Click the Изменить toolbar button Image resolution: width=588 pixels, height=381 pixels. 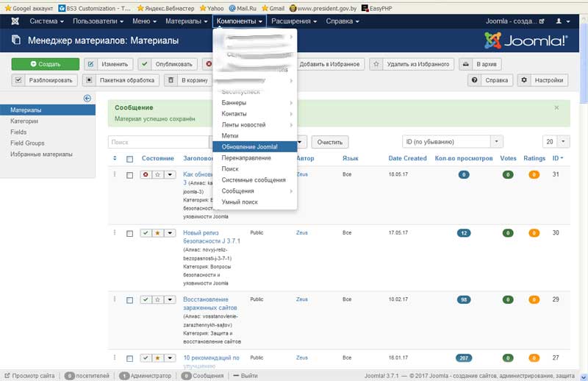click(108, 64)
